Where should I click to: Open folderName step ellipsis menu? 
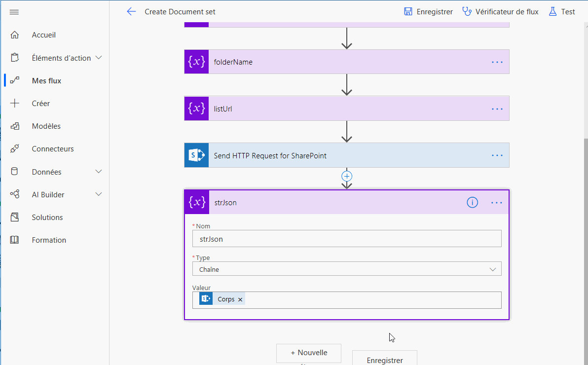tap(497, 62)
